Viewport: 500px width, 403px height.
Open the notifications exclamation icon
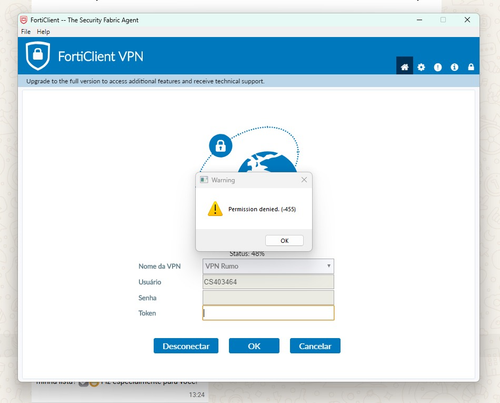(x=438, y=67)
